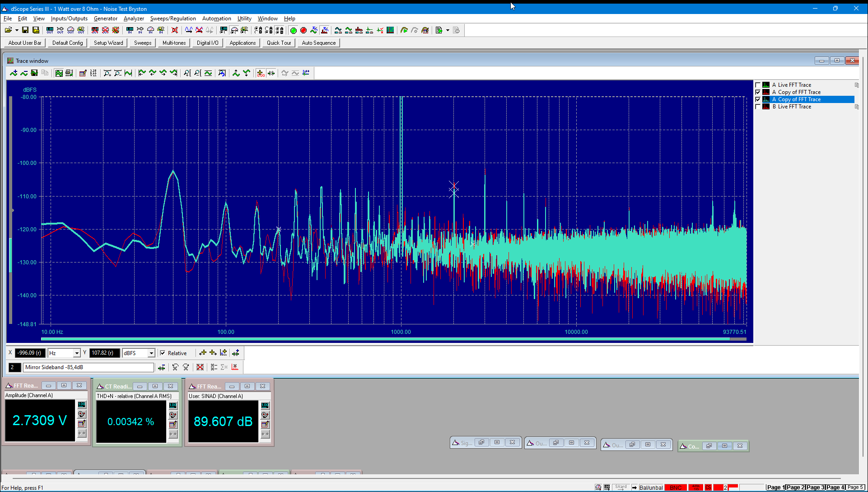Open a configuration file via folder icon
The image size is (868, 492).
(8, 30)
